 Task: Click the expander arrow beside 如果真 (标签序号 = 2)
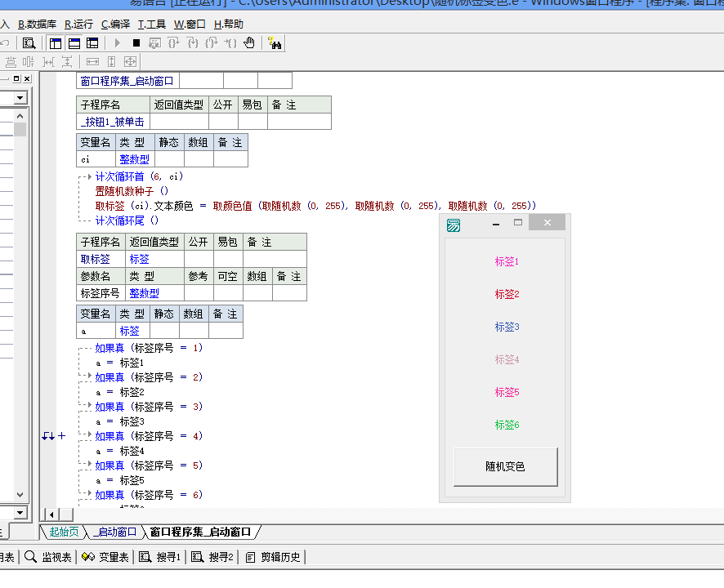pyautogui.click(x=90, y=376)
